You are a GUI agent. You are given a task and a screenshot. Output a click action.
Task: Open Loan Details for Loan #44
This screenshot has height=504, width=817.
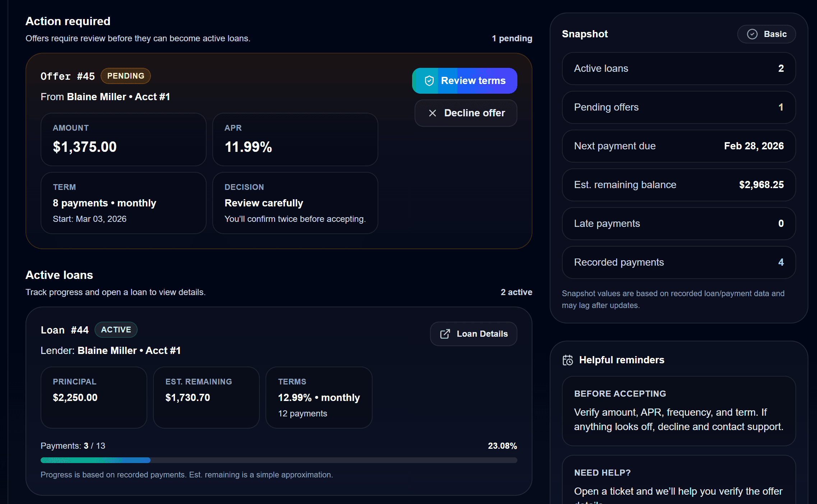point(473,333)
